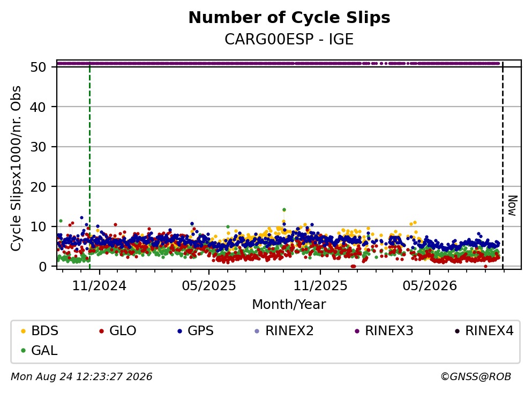This screenshot has height=393, width=532.
Task: Click the x-axis date label 05/2026
Action: click(430, 286)
